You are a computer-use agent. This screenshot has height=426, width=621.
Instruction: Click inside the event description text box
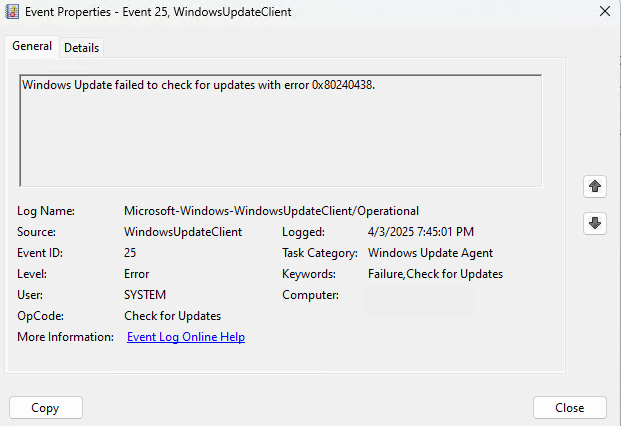pyautogui.click(x=280, y=130)
